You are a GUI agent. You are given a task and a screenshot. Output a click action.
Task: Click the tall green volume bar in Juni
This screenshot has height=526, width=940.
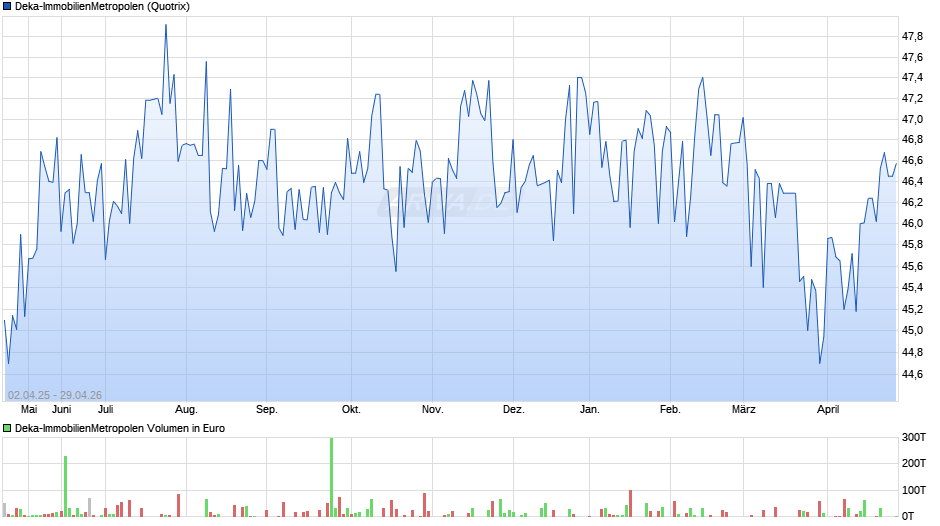[65, 486]
